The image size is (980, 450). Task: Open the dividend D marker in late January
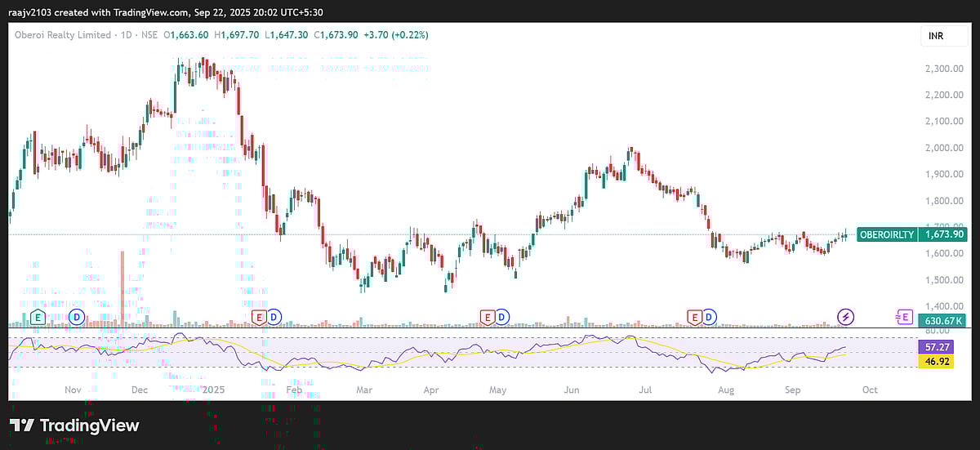coord(275,316)
